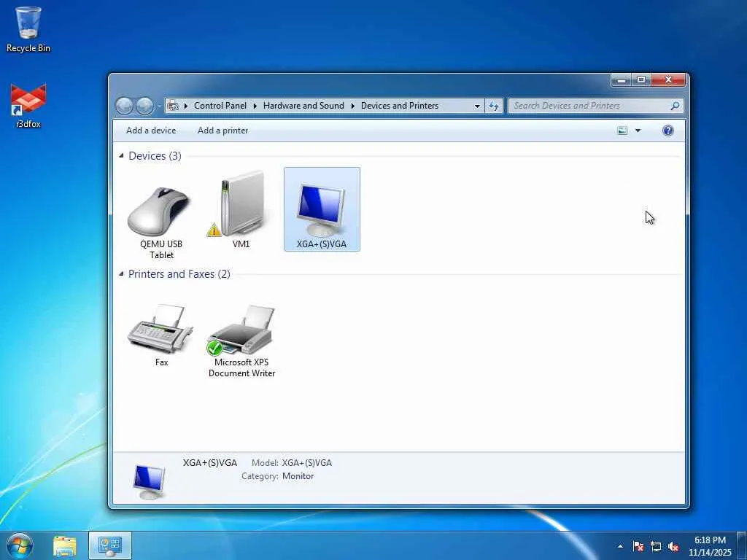Open the Action Center flag icon
747x560 pixels.
point(638,546)
